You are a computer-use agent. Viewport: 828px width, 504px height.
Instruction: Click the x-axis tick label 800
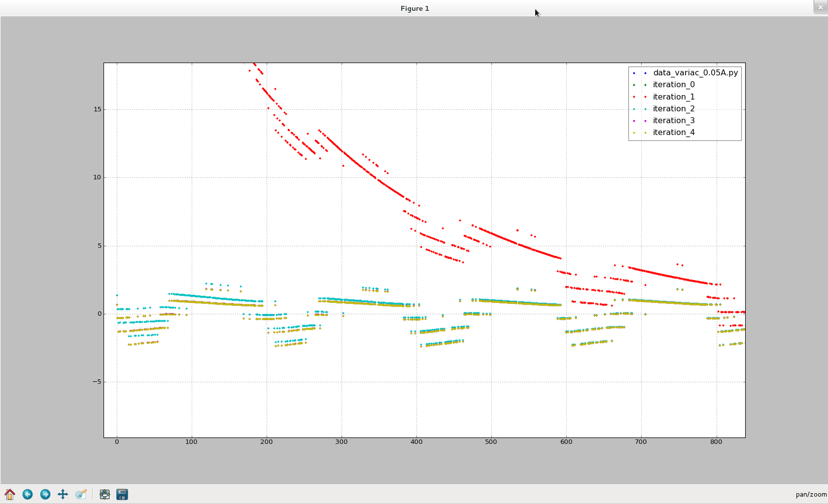(716, 442)
